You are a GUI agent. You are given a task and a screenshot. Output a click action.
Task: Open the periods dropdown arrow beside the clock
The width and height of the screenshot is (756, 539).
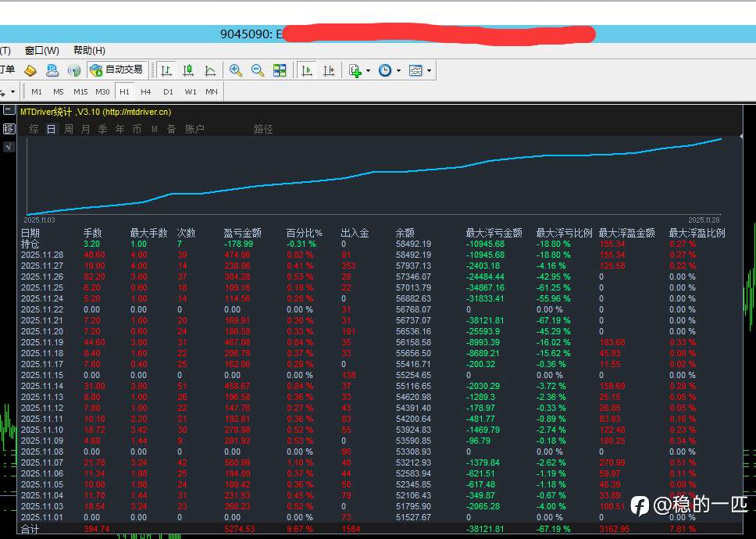coord(399,70)
